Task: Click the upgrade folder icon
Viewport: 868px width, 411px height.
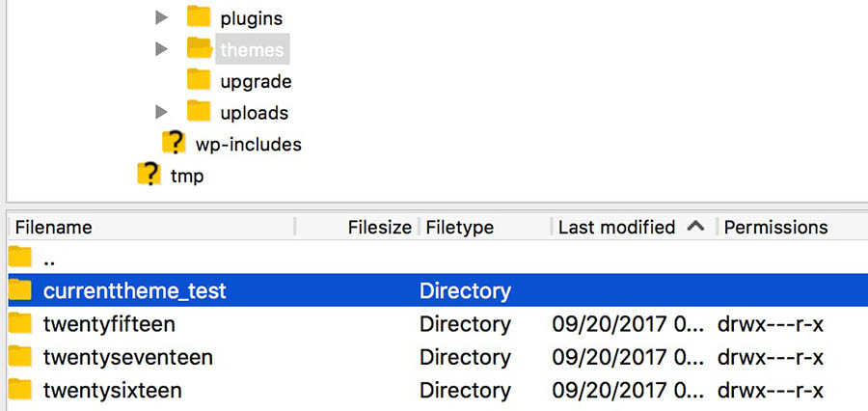Action: click(x=199, y=80)
